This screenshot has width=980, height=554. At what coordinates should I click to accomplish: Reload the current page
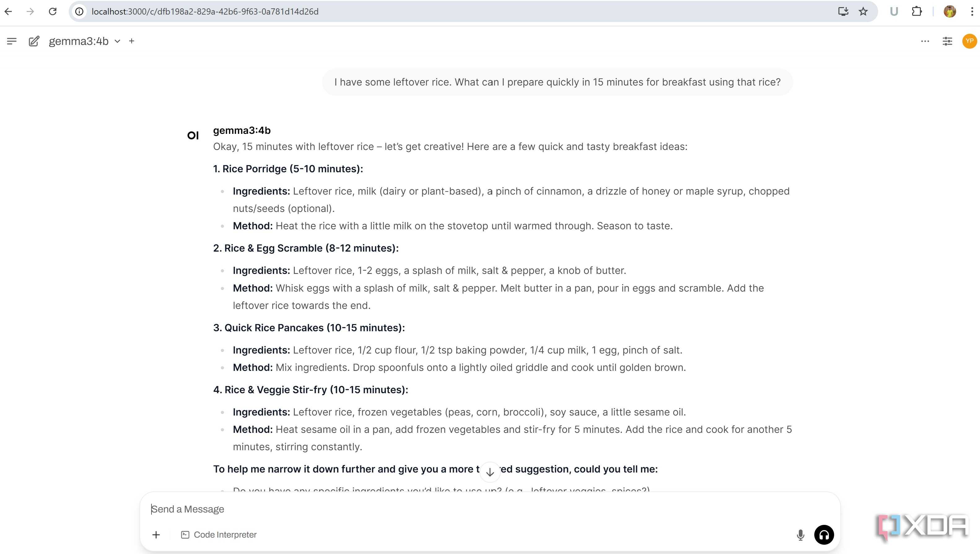[x=53, y=11]
